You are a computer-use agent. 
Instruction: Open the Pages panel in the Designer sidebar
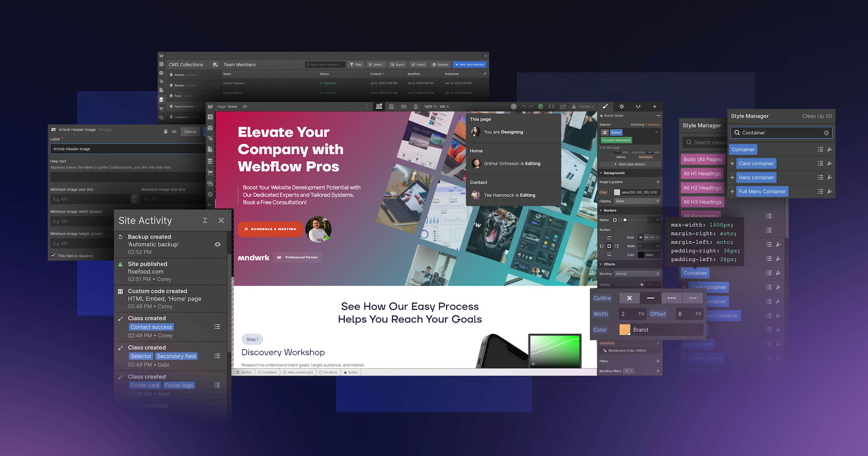coord(210,150)
